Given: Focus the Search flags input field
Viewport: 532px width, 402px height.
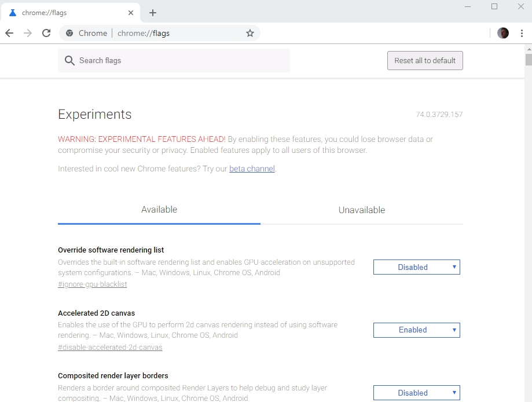Looking at the screenshot, I should coord(179,61).
